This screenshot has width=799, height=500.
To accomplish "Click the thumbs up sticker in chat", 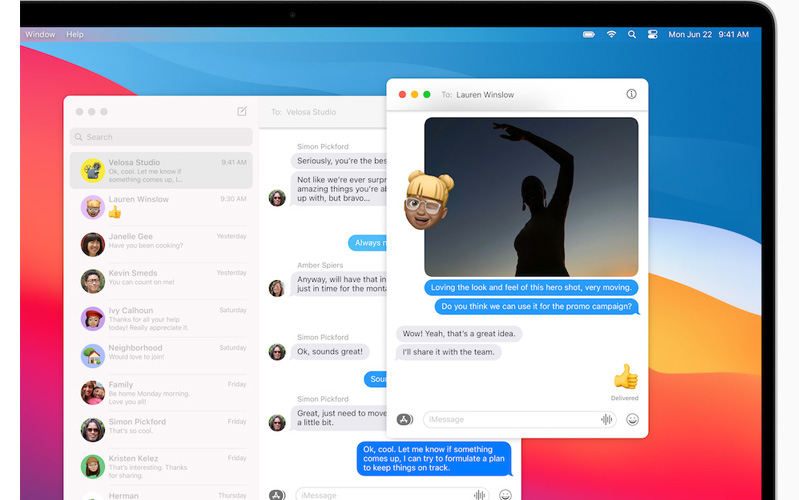I will pyautogui.click(x=625, y=377).
